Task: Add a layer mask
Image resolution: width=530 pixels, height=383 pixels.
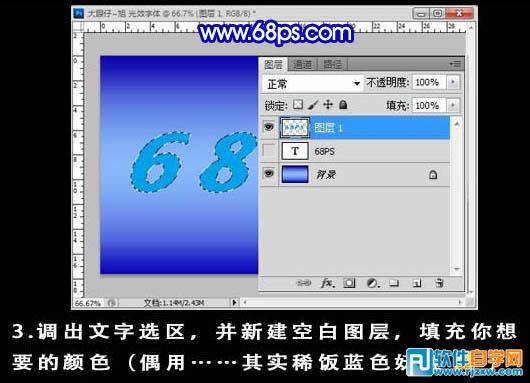Action: coord(349,283)
